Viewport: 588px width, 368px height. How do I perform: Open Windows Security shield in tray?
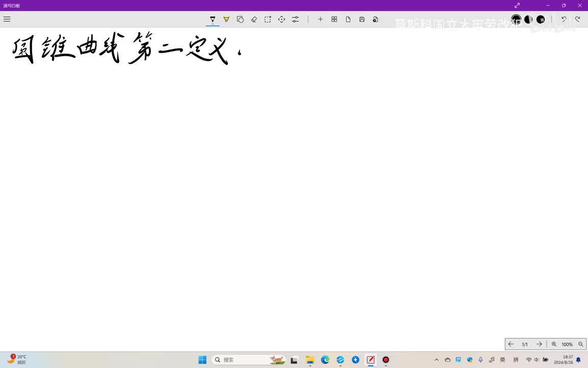[470, 360]
